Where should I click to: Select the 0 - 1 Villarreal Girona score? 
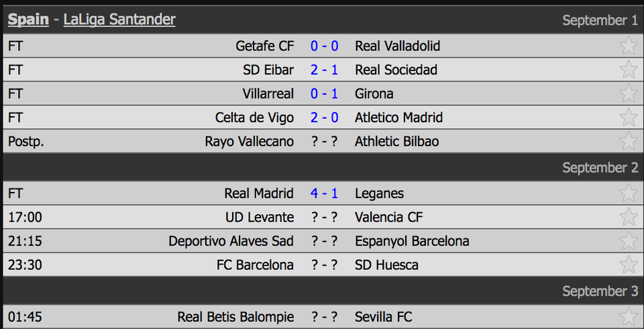(x=325, y=94)
